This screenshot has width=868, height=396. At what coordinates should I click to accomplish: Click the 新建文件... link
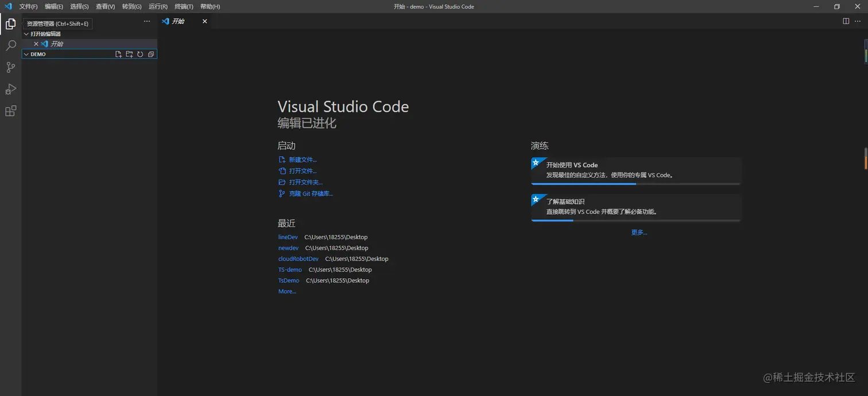point(303,160)
